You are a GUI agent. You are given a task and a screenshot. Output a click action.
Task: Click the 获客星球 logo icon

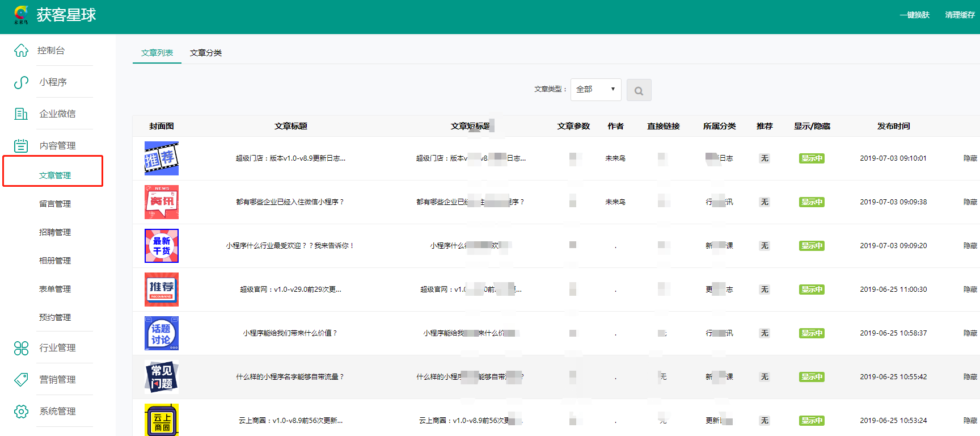click(x=21, y=15)
